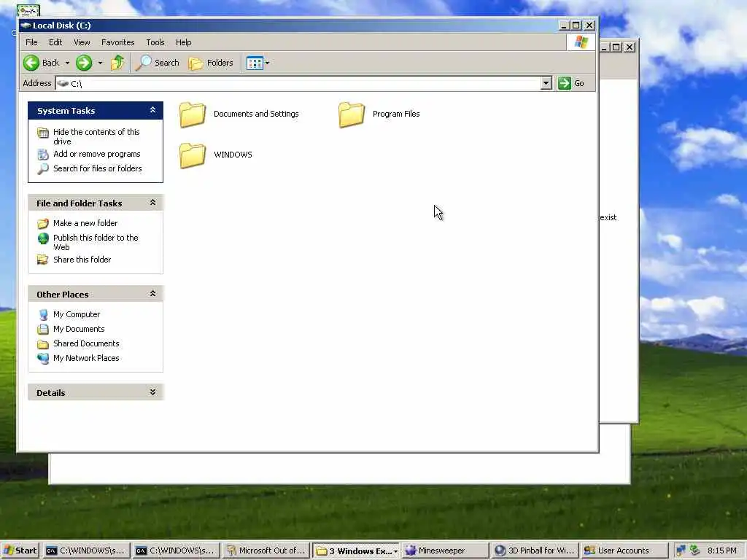747x560 pixels.
Task: Click the Hide the contents icon
Action: 43,133
